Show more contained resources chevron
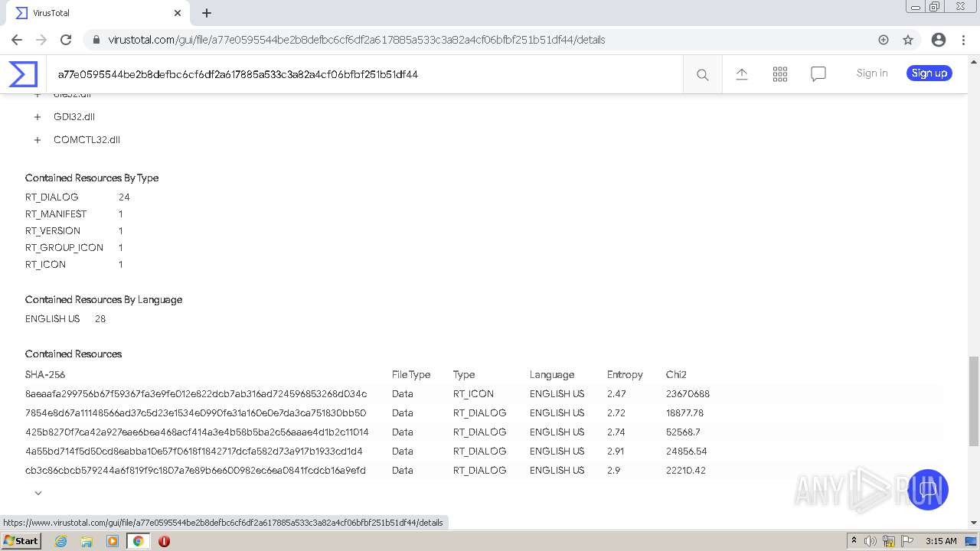This screenshot has width=980, height=551. pos(38,493)
